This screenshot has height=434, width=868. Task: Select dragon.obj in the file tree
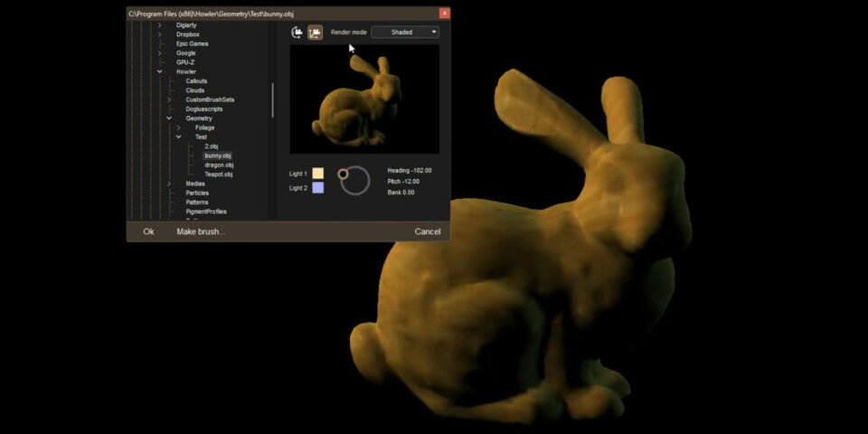(x=219, y=165)
